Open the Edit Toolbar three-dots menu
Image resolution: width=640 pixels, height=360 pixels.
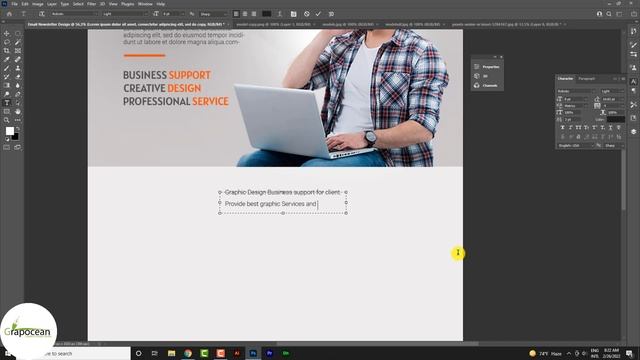(18, 120)
